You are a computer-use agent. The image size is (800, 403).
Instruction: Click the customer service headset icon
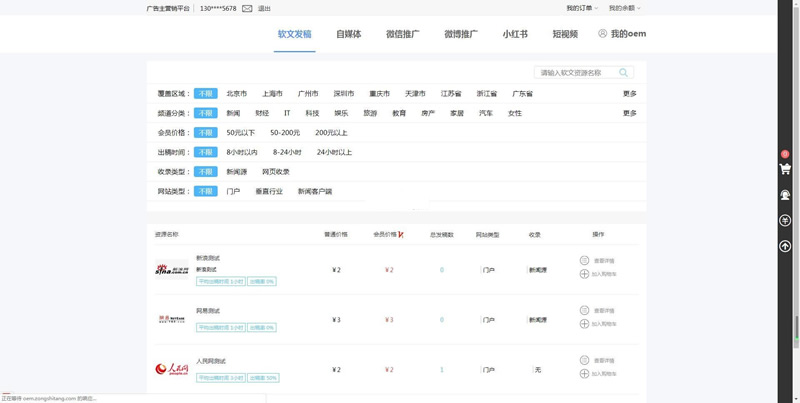tap(785, 195)
